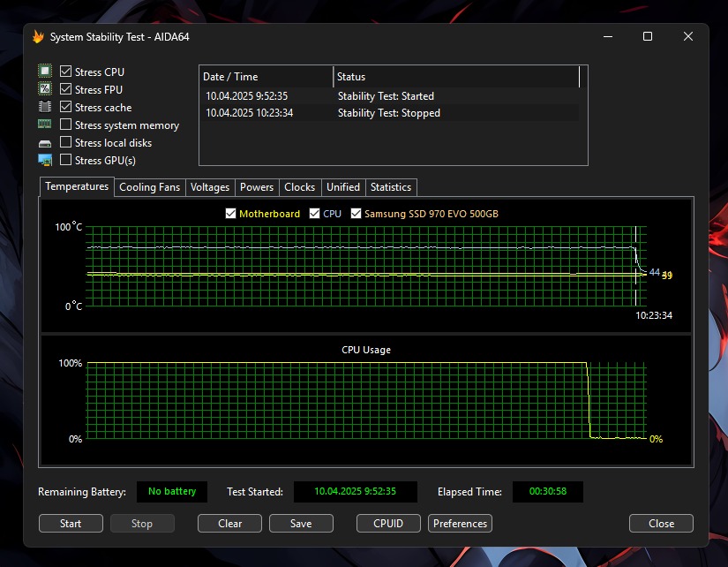Click the Close button at bottom right
Viewport: 728px width, 567px height.
click(x=661, y=524)
